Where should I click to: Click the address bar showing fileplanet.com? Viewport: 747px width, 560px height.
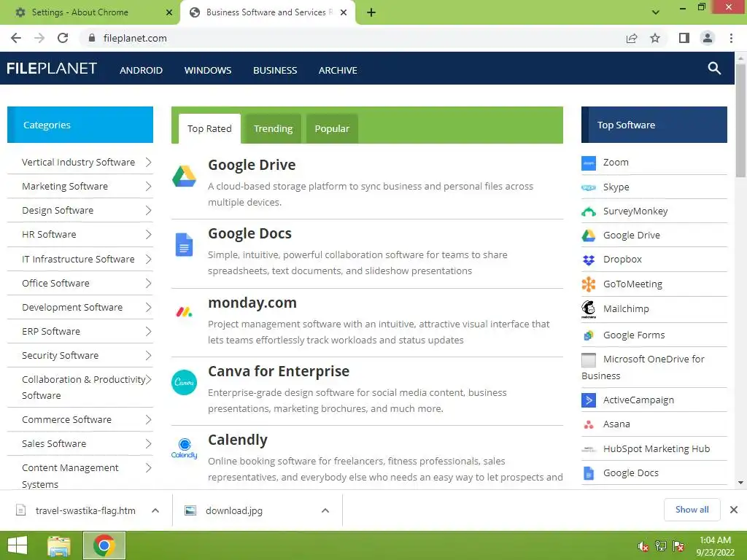[352, 38]
